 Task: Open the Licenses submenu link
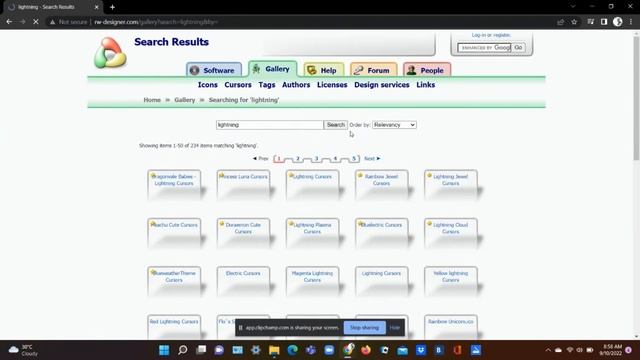[x=332, y=85]
